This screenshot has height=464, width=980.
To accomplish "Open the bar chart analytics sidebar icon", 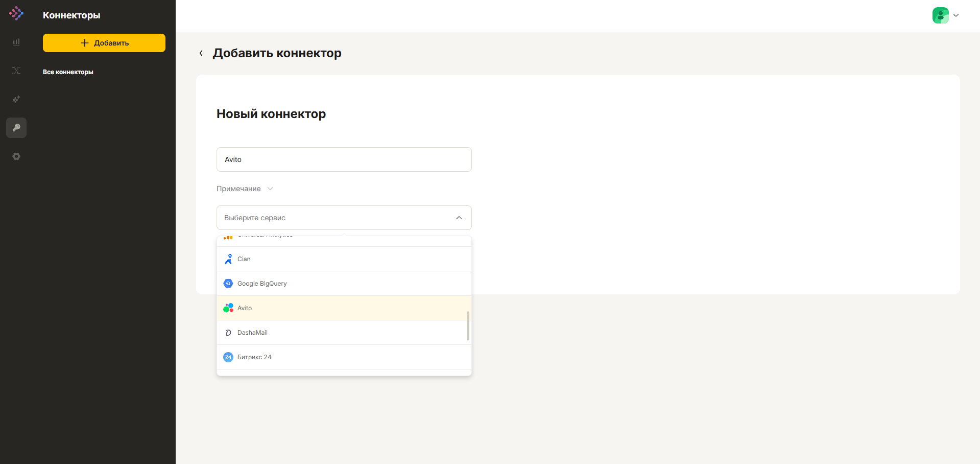I will 16,42.
